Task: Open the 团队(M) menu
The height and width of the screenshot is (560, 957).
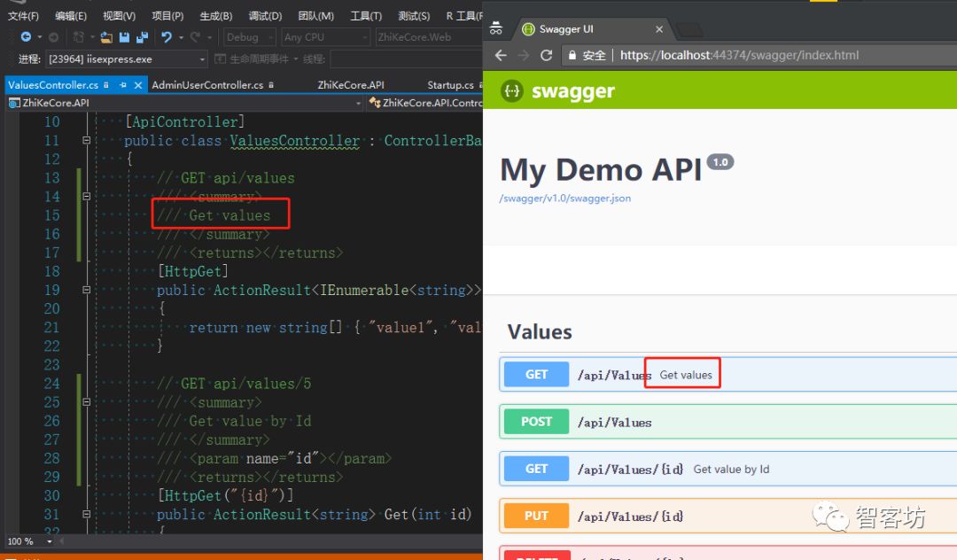Action: (315, 16)
